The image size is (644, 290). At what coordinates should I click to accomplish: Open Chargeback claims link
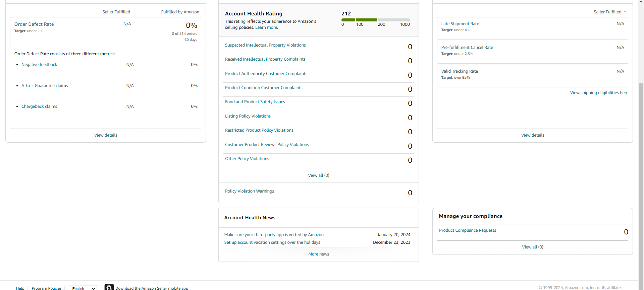tap(39, 106)
